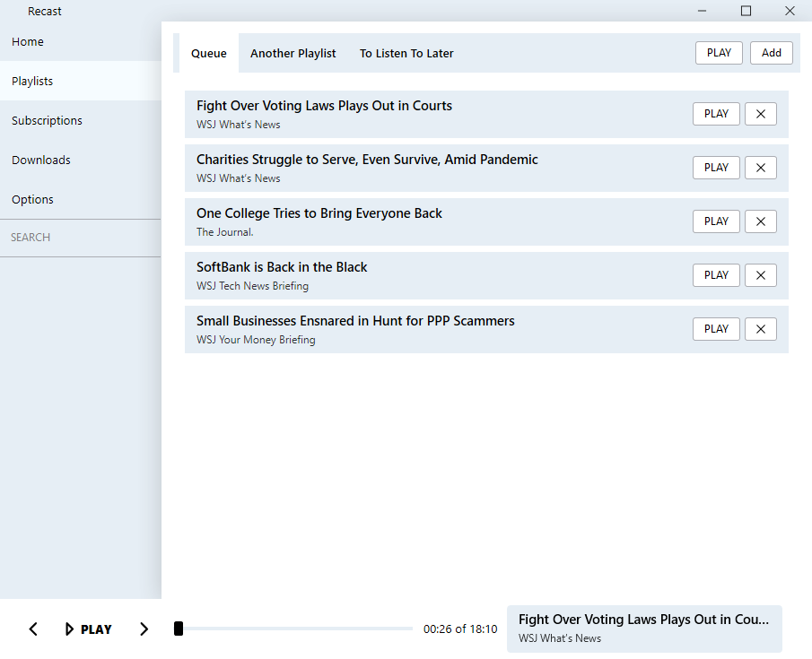Open the Subscriptions section

pos(47,120)
